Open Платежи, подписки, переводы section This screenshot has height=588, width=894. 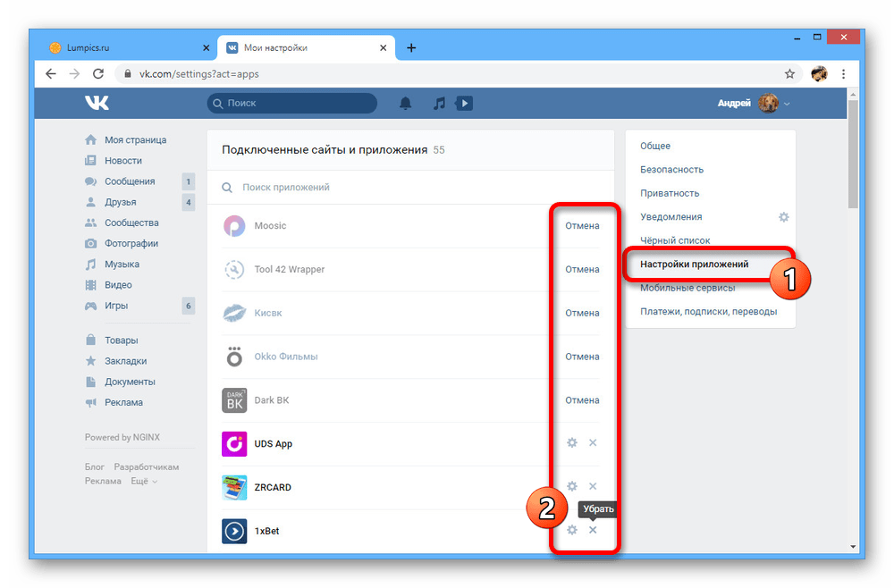point(709,311)
